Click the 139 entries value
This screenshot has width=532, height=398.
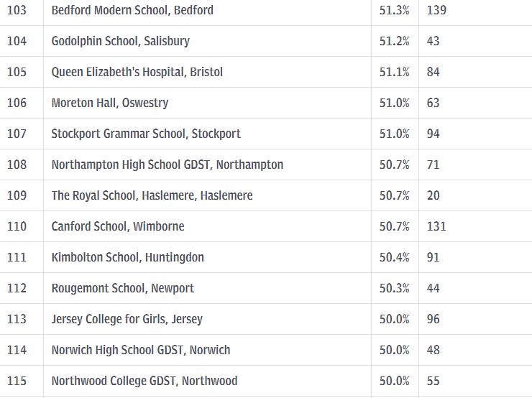coord(436,10)
